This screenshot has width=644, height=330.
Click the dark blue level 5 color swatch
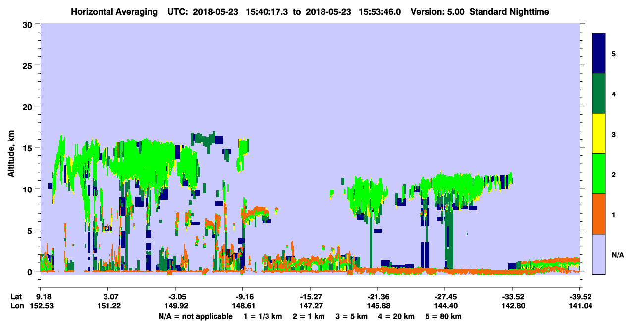[599, 53]
